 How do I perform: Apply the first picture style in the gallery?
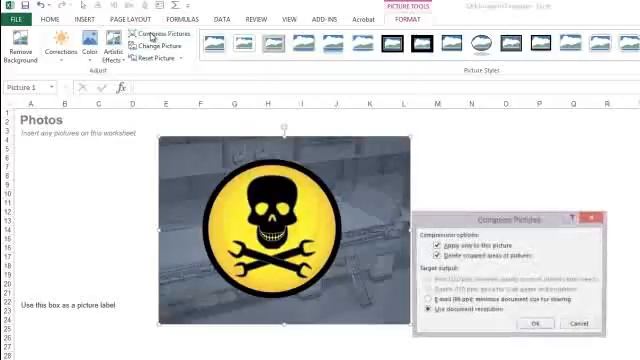(214, 43)
